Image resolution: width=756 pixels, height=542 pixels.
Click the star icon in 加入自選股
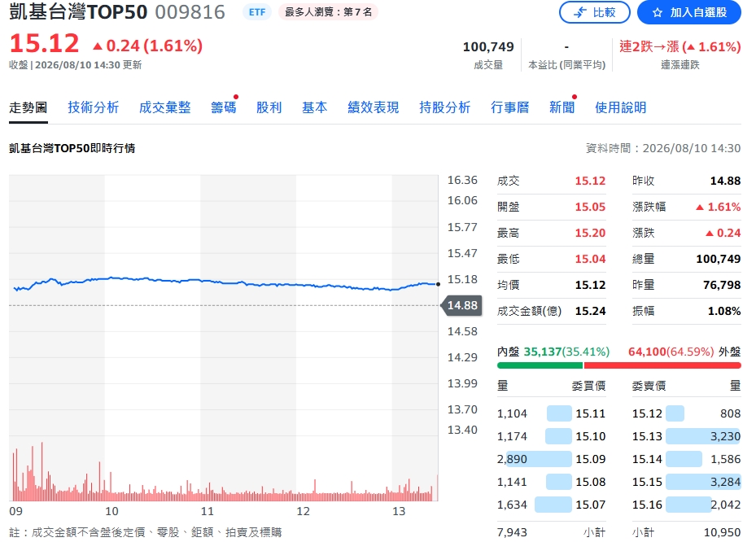click(x=658, y=12)
